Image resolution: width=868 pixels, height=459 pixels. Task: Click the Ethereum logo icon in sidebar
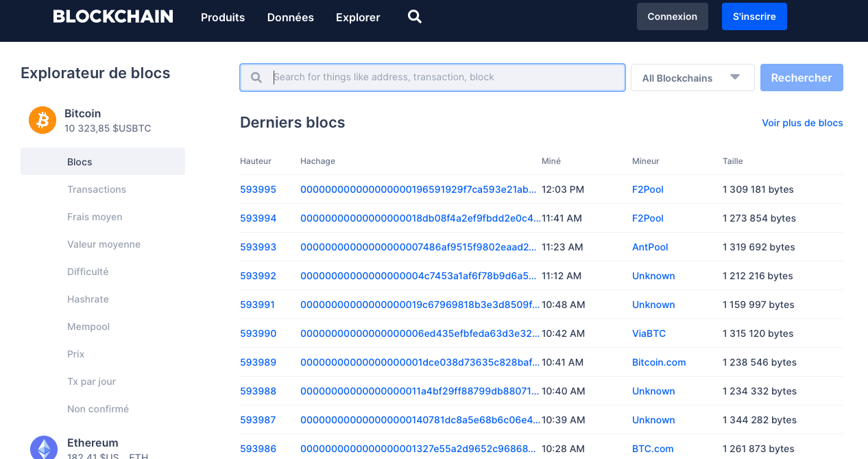coord(44,448)
